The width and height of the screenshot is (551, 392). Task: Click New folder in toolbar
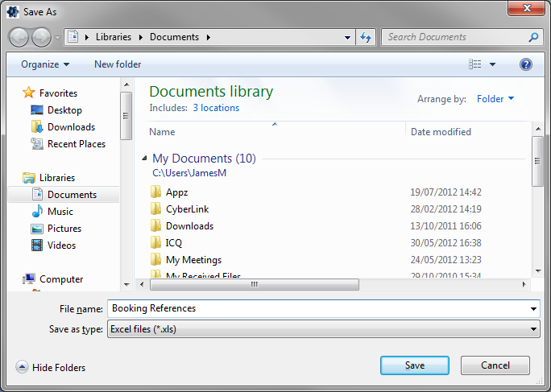pyautogui.click(x=118, y=64)
